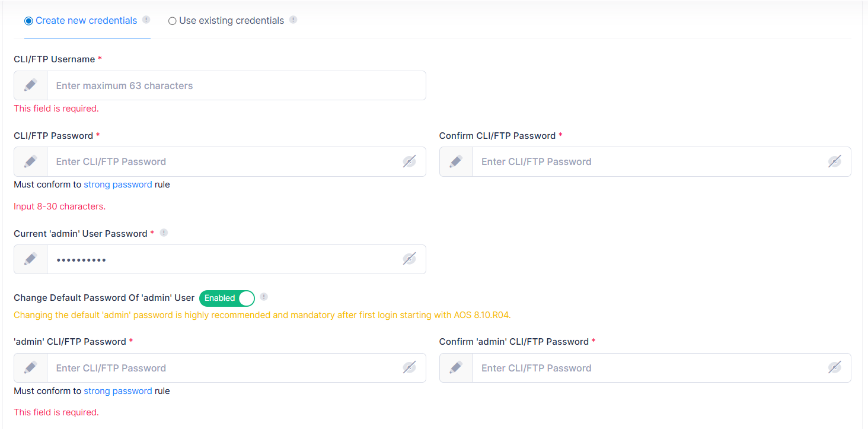The width and height of the screenshot is (868, 429).
Task: Focus the CLI/FTP Username input field
Action: (236, 85)
